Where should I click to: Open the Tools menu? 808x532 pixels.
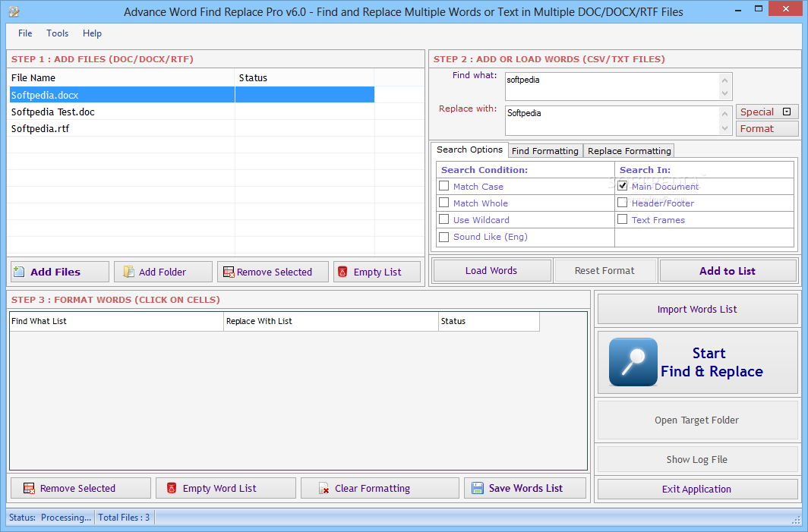[57, 33]
